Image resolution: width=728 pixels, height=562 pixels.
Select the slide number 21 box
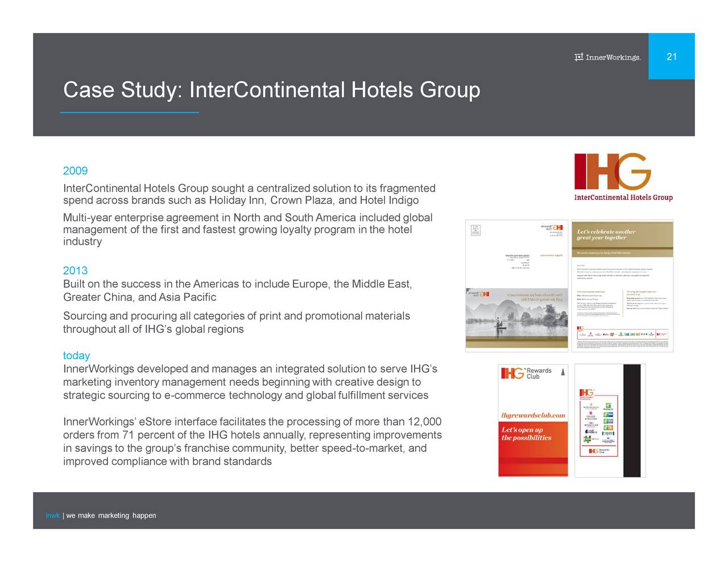(672, 56)
